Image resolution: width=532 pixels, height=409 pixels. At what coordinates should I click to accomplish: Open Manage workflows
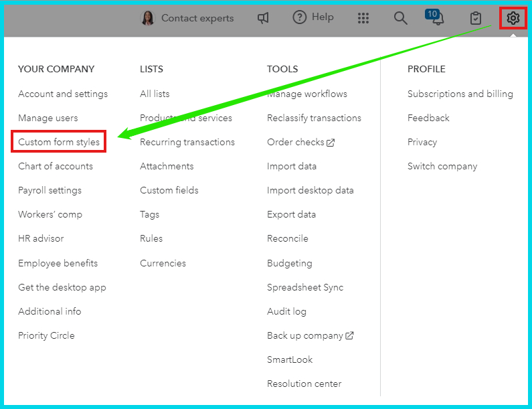307,94
